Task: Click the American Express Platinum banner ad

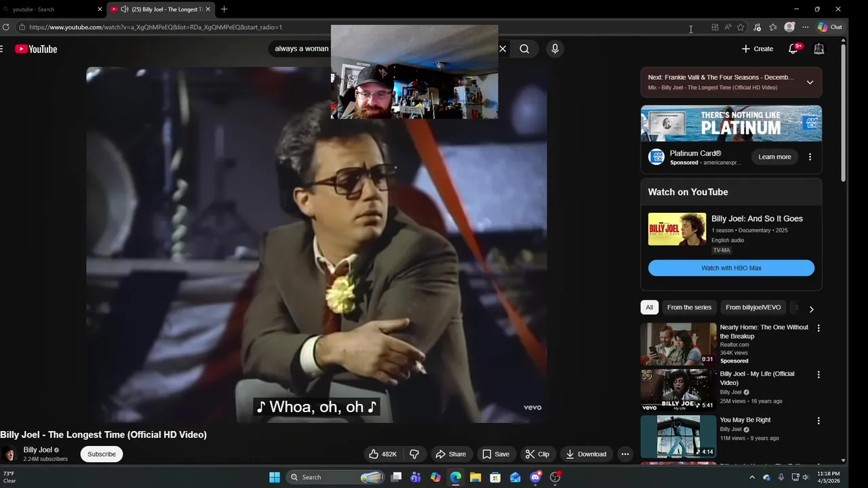Action: 731,123
